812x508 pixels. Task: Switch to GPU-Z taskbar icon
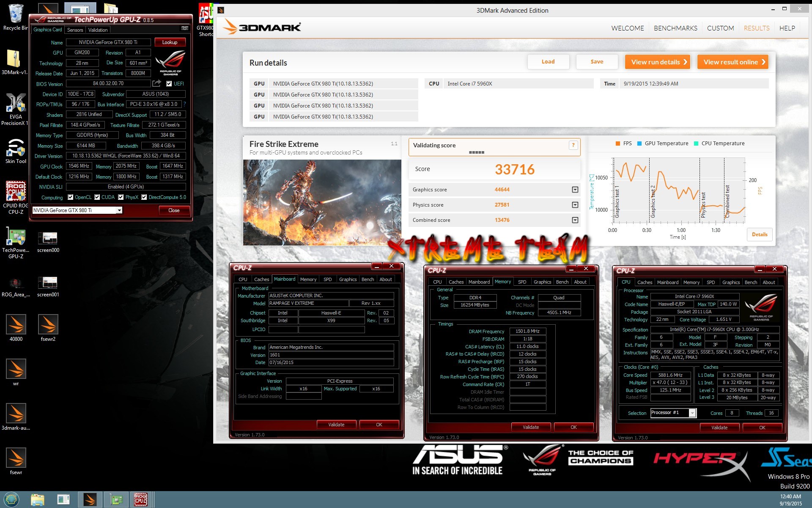point(115,500)
